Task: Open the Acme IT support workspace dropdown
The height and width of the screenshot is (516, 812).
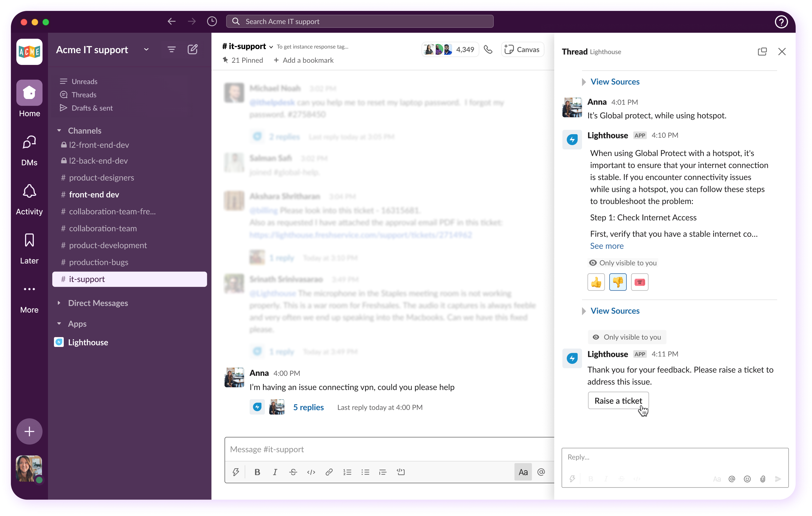Action: click(x=146, y=50)
